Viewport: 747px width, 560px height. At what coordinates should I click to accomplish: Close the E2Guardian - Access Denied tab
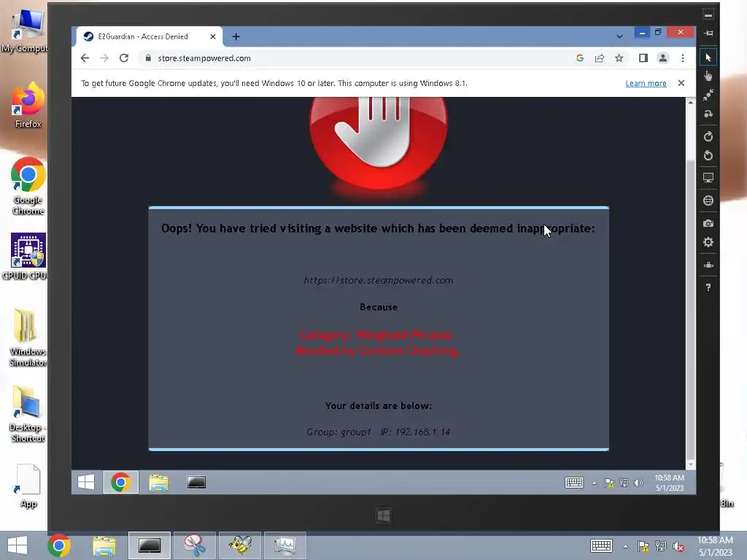[213, 36]
